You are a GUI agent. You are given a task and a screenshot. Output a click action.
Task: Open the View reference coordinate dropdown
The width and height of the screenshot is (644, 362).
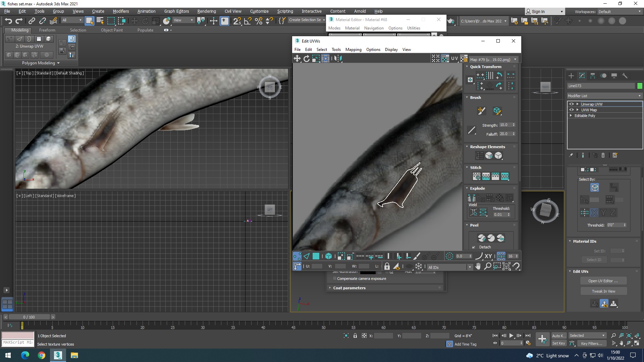click(x=183, y=20)
